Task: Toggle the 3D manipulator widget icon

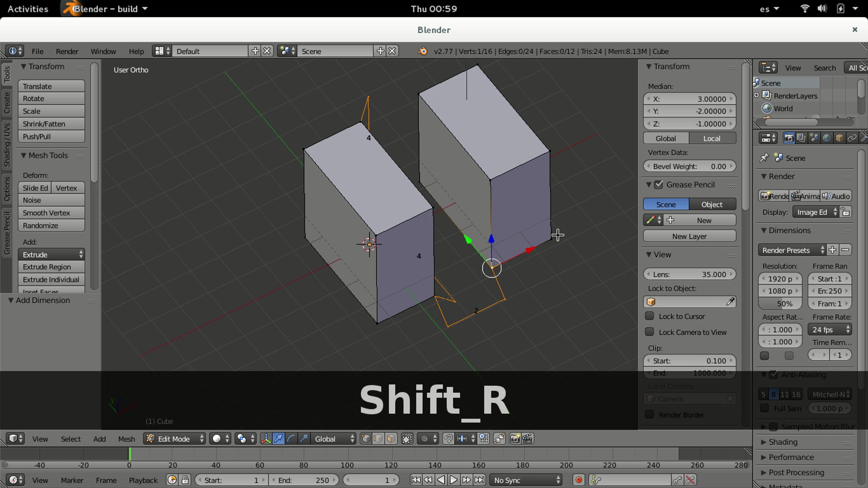Action: coord(266,439)
